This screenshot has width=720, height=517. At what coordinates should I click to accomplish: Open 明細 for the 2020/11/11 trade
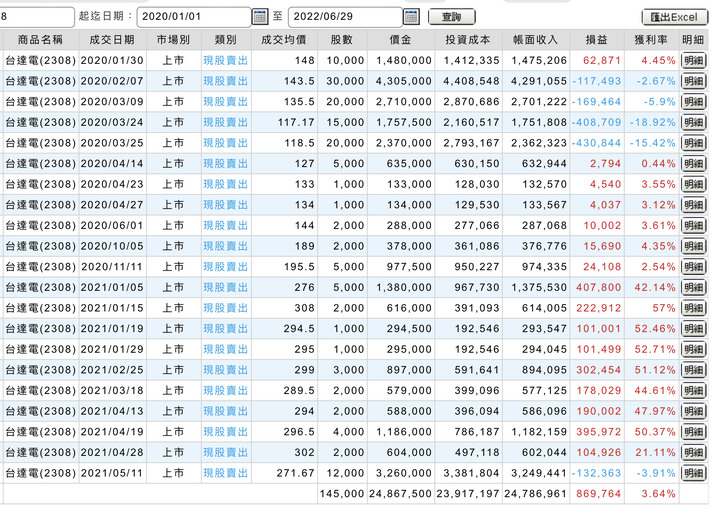click(x=693, y=267)
